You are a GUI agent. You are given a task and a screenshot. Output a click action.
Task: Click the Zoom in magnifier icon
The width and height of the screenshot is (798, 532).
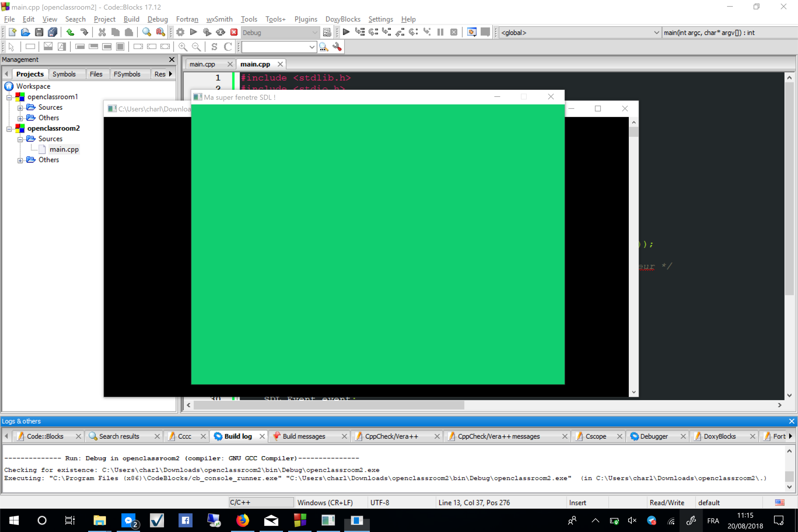183,46
